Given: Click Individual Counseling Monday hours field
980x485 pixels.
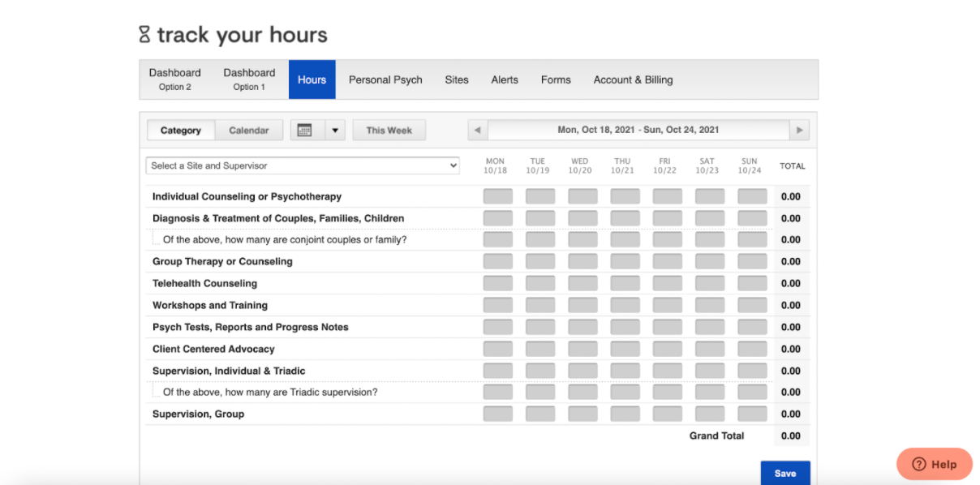Looking at the screenshot, I should pyautogui.click(x=498, y=196).
